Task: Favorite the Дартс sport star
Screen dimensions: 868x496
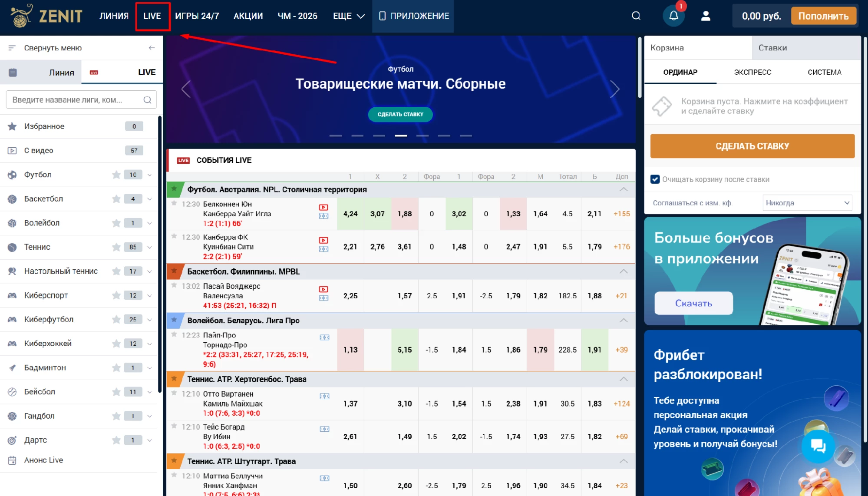Action: pyautogui.click(x=116, y=440)
